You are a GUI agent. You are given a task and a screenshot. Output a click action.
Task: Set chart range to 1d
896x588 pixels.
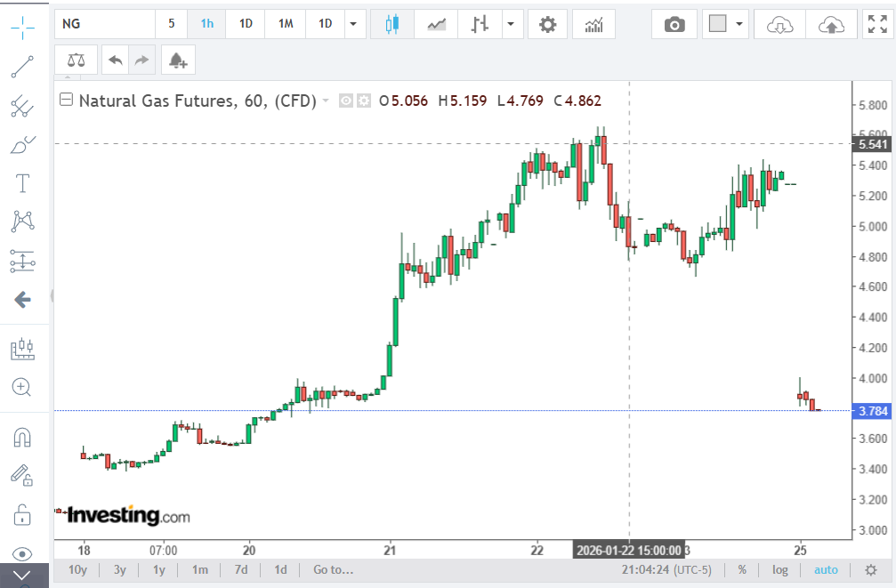(280, 569)
